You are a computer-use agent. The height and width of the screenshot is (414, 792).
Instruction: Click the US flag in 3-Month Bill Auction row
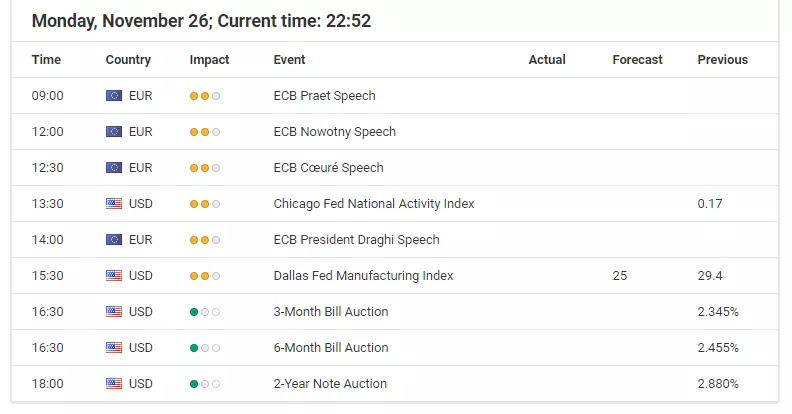[x=114, y=312]
